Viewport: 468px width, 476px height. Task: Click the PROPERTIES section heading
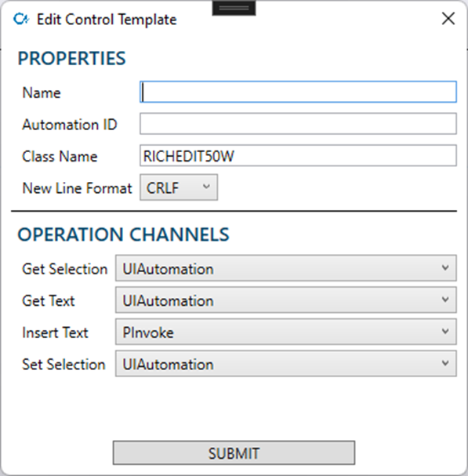[x=71, y=58]
